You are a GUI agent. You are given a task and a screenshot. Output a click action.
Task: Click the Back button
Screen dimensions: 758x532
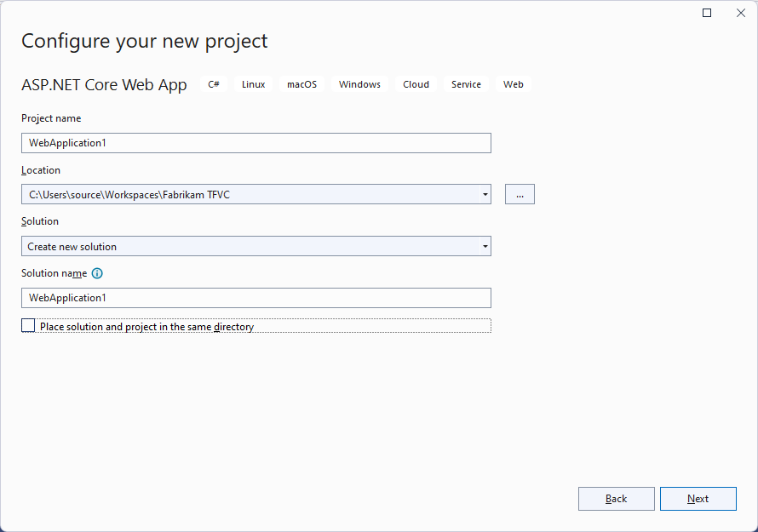pyautogui.click(x=617, y=499)
